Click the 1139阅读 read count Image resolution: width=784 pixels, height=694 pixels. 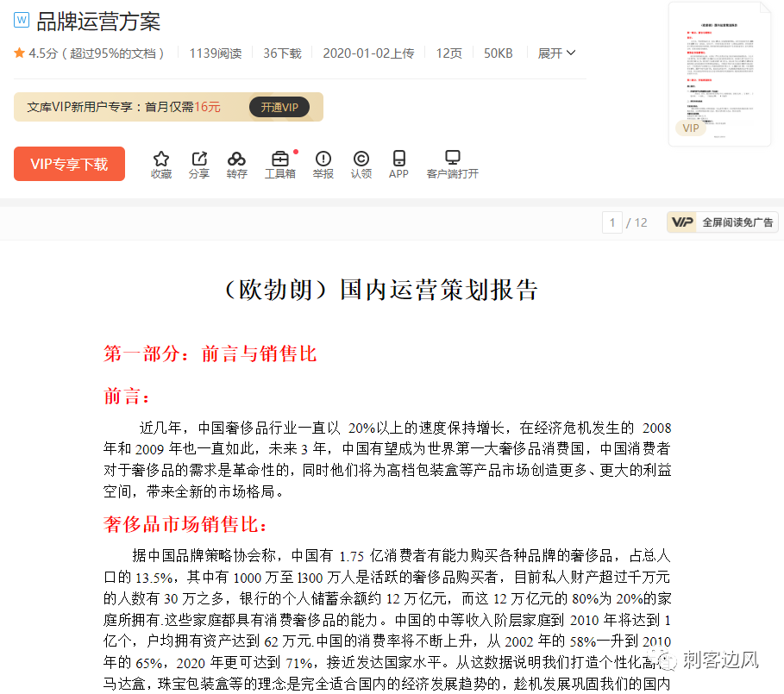point(215,53)
